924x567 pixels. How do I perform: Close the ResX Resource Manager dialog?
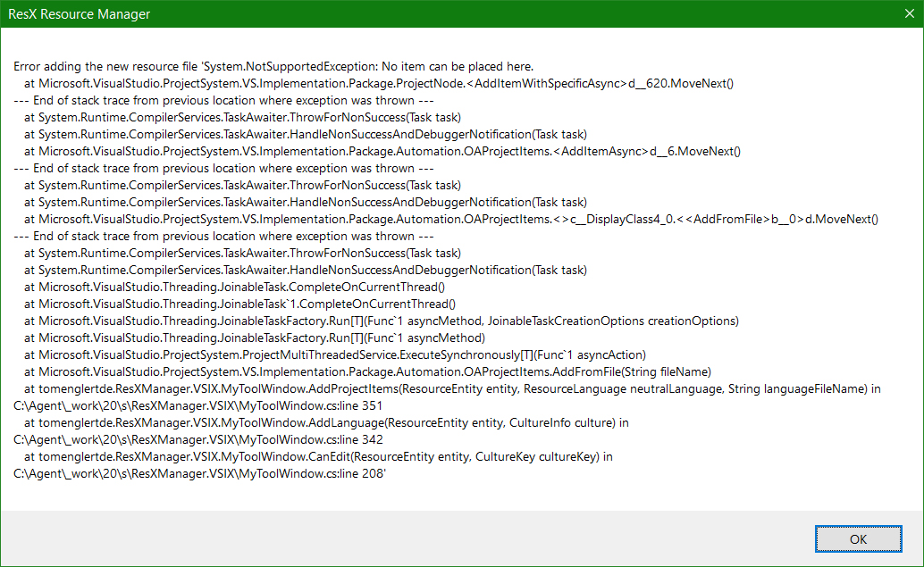pyautogui.click(x=908, y=13)
